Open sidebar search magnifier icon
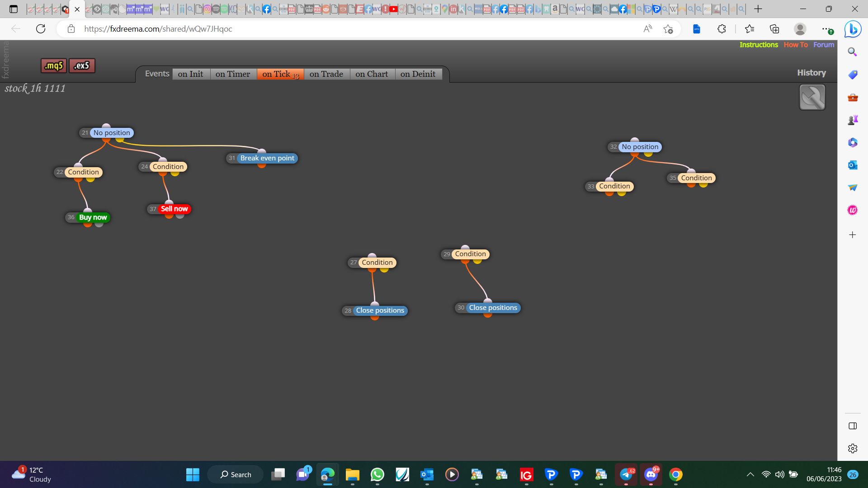 [853, 52]
